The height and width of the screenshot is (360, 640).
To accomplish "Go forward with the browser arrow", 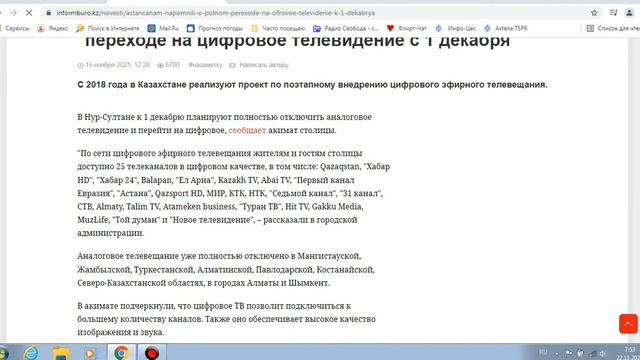I will point(13,13).
